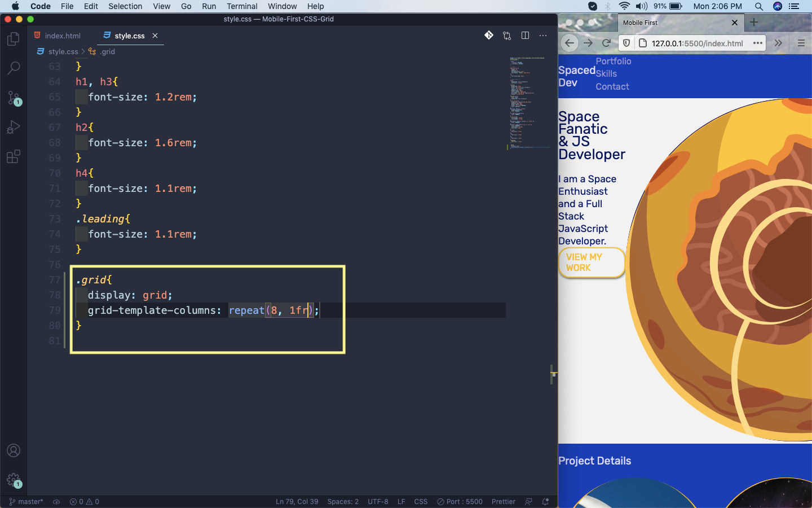
Task: Change encoding via UTF-8 status item
Action: (378, 501)
